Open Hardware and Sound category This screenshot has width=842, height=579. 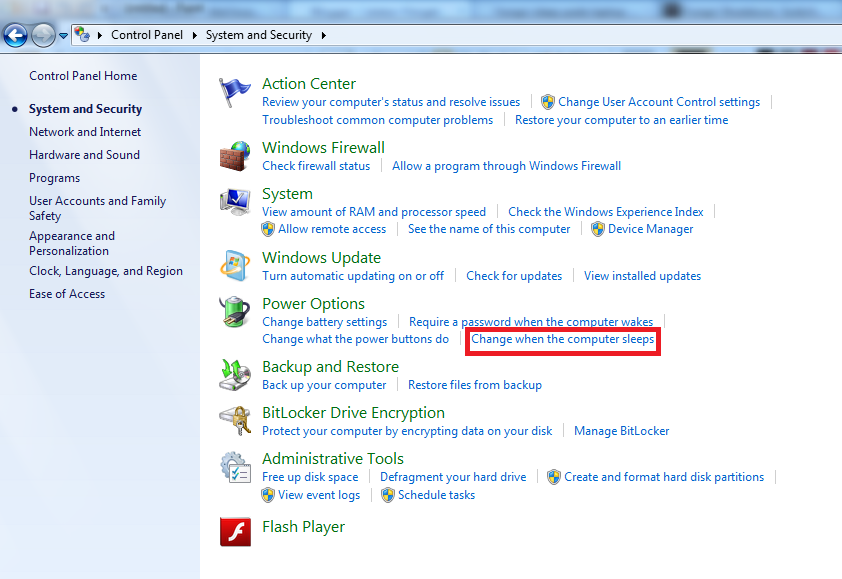(84, 155)
